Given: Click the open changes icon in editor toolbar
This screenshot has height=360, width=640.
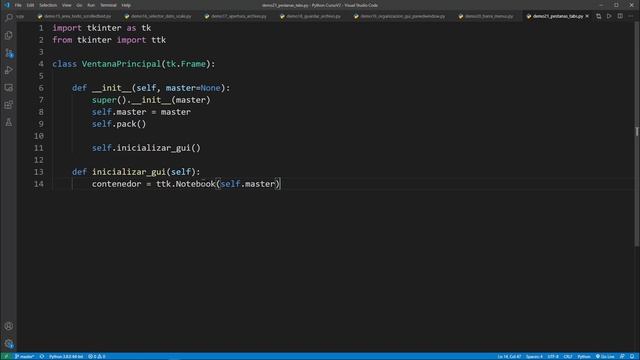Looking at the screenshot, I should [x=598, y=16].
